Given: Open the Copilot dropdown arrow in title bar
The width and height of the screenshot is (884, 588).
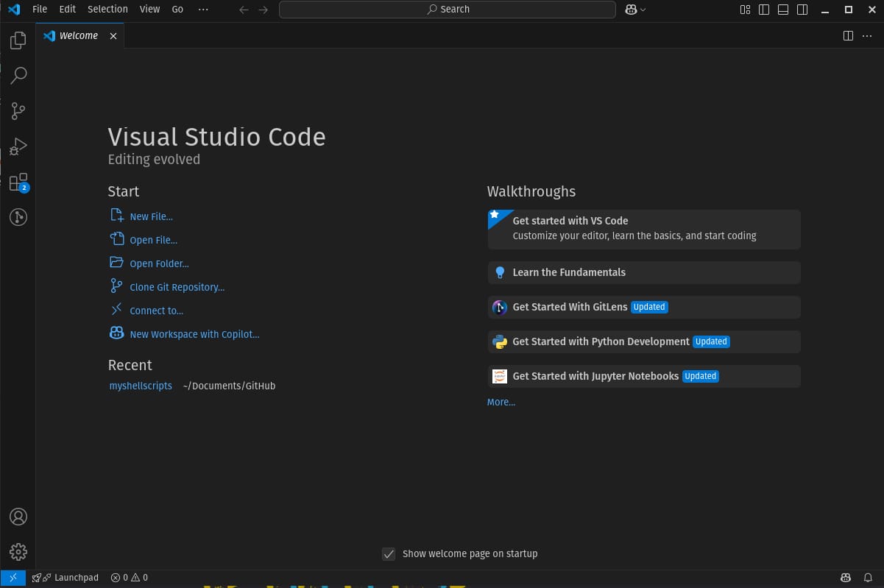Looking at the screenshot, I should point(643,10).
